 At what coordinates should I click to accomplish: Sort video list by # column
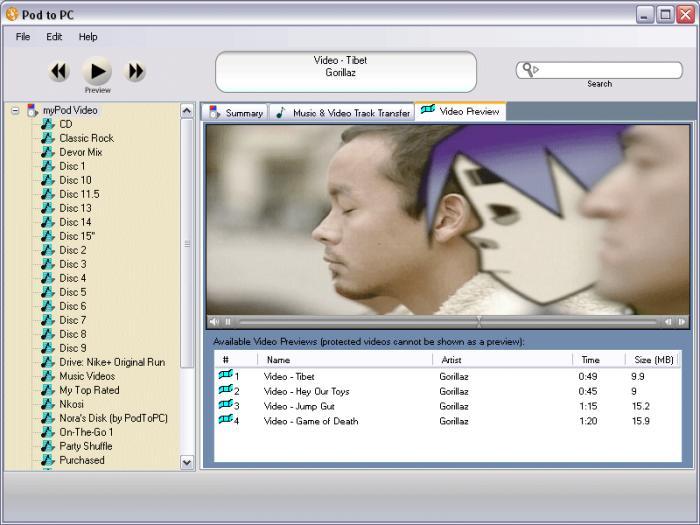(x=236, y=359)
